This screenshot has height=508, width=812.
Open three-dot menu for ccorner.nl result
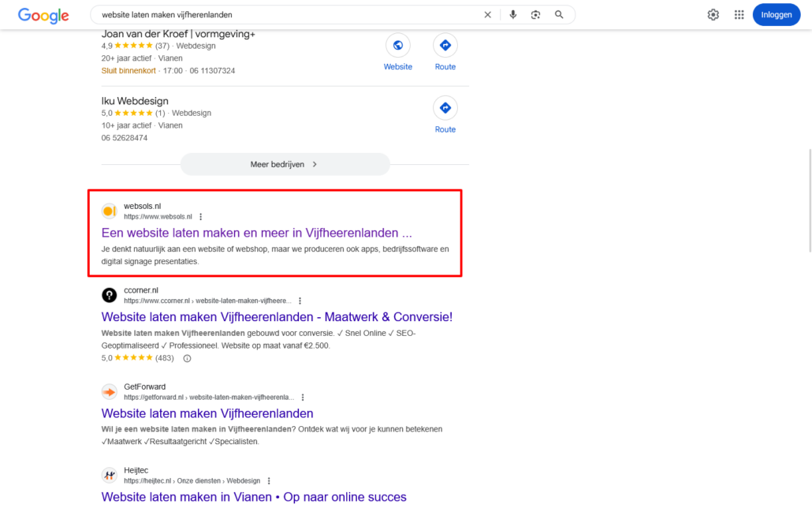[x=300, y=301]
